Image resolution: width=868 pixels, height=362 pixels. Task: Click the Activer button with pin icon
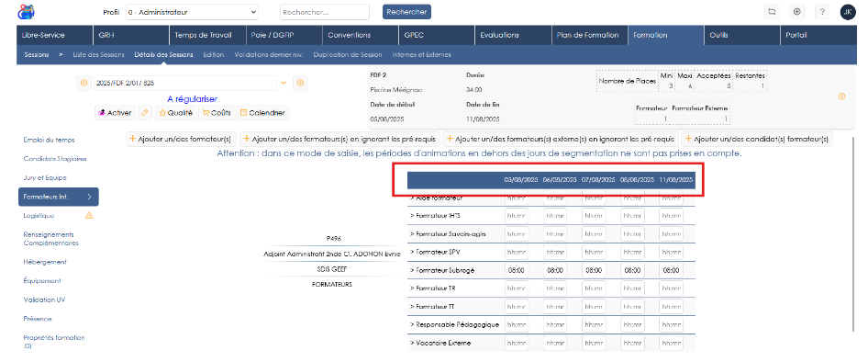(115, 112)
